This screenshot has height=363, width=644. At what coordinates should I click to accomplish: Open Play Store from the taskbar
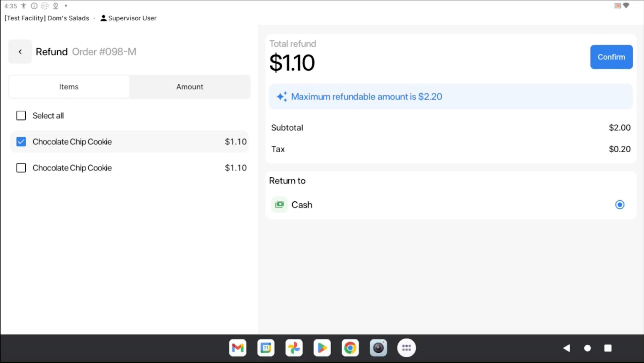coord(322,348)
